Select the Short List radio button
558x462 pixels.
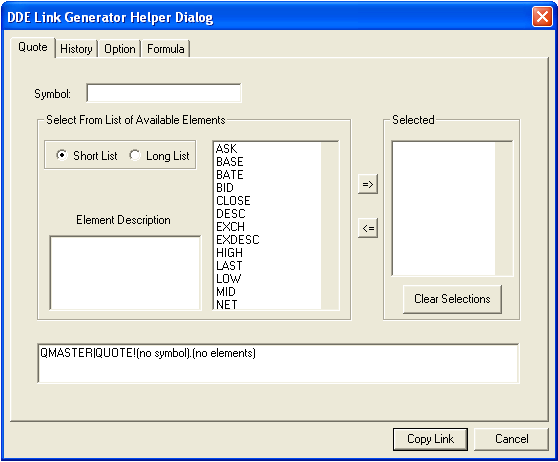coord(87,156)
